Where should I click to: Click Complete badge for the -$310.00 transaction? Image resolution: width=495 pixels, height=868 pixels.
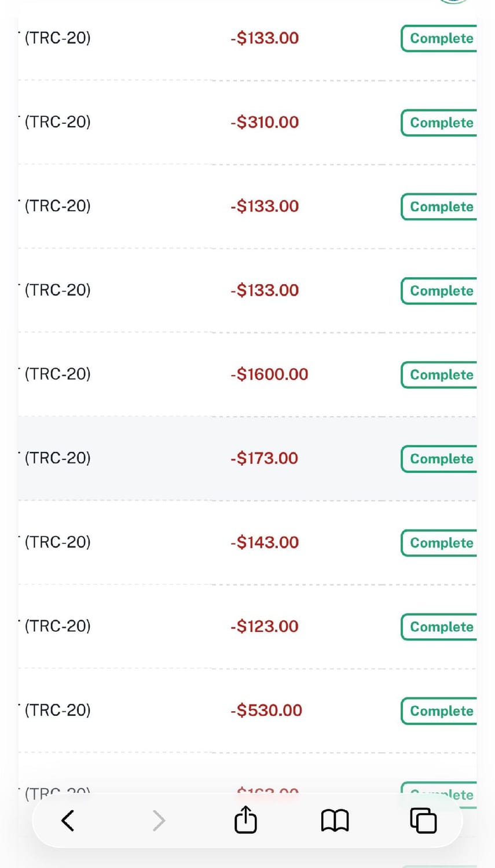(x=440, y=123)
